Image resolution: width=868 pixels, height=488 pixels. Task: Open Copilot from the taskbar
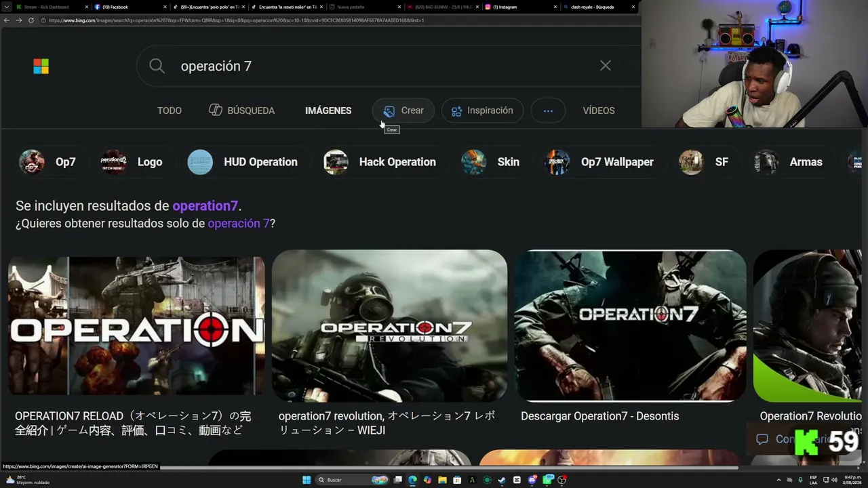pyautogui.click(x=427, y=480)
